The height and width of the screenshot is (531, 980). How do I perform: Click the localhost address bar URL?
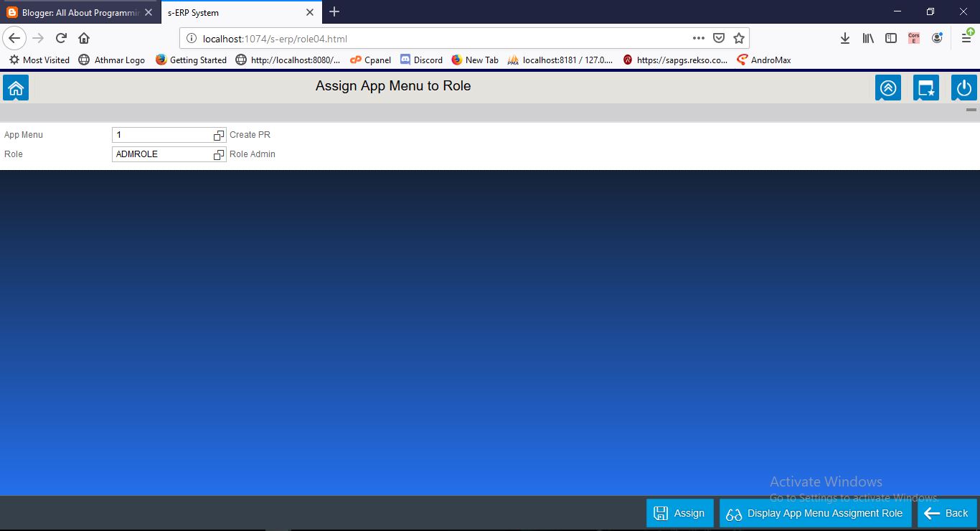point(275,39)
